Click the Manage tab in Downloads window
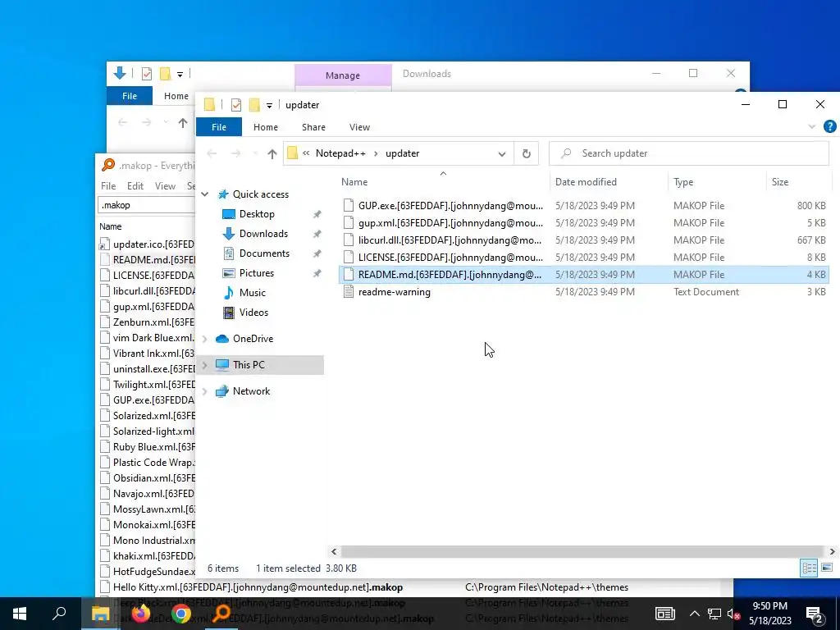Screen dimensions: 840x630 (343, 75)
